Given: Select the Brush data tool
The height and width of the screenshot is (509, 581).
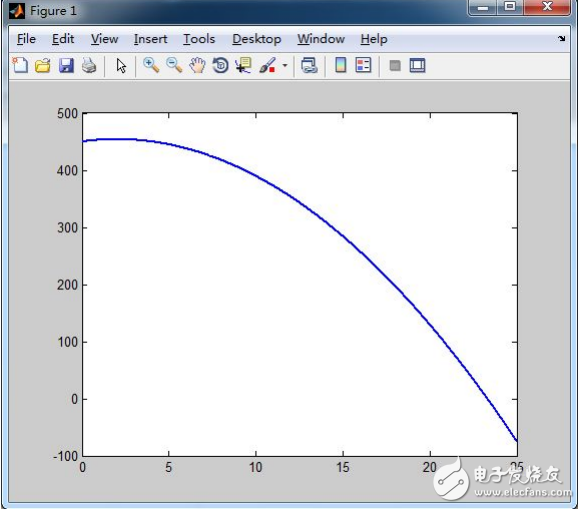Looking at the screenshot, I should (x=268, y=66).
